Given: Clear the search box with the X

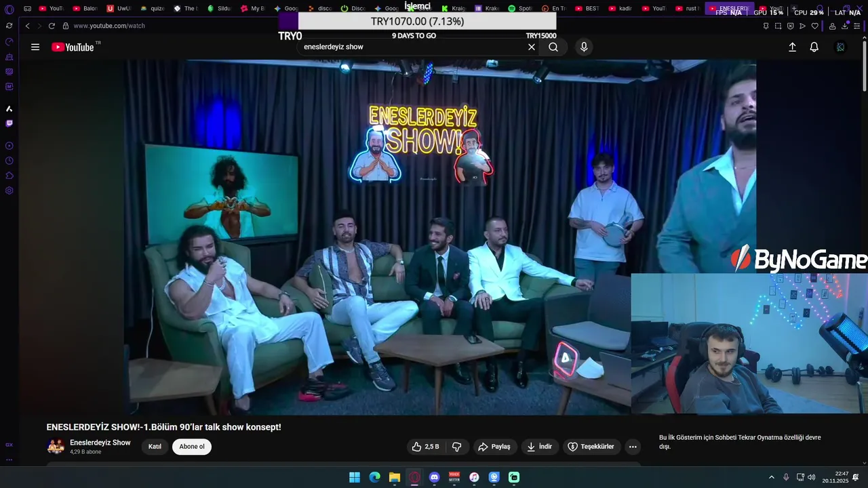Looking at the screenshot, I should click(532, 47).
